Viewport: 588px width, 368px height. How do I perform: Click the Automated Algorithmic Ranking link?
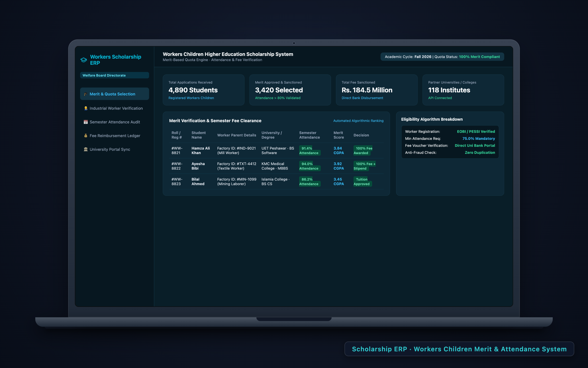coord(358,121)
